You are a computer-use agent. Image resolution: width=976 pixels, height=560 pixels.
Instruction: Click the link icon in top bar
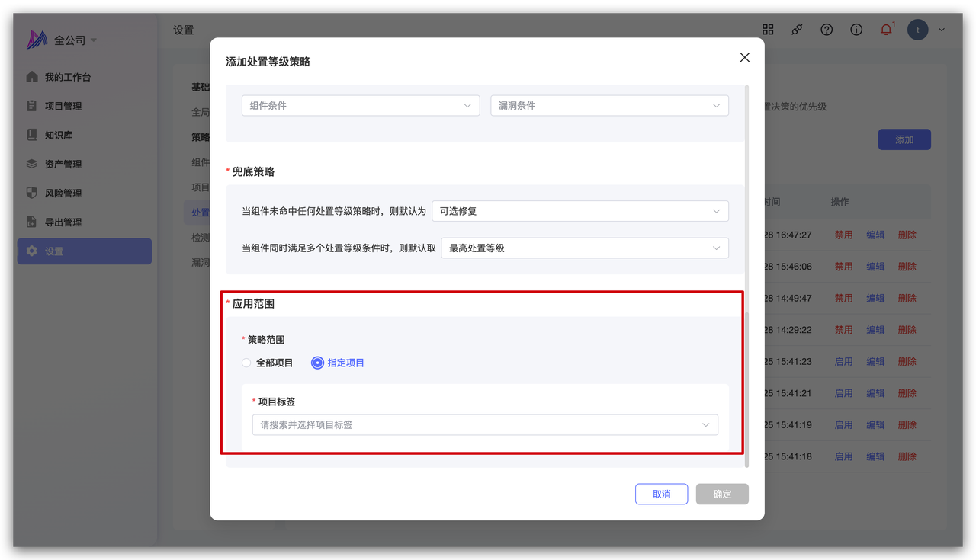[797, 30]
